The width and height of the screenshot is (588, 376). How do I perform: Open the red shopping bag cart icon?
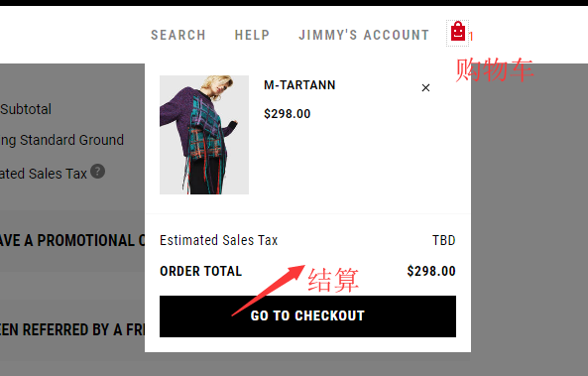pyautogui.click(x=457, y=32)
